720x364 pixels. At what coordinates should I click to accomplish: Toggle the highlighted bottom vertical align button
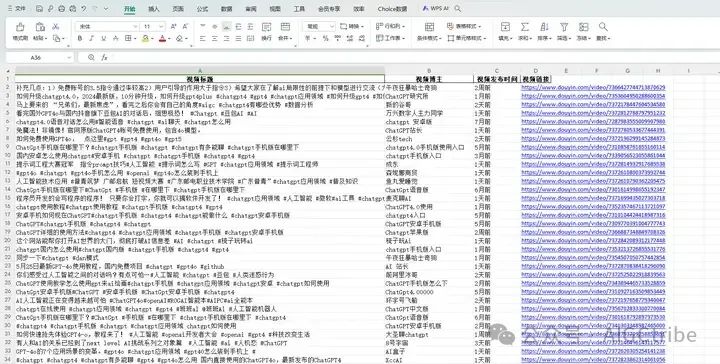(x=226, y=27)
